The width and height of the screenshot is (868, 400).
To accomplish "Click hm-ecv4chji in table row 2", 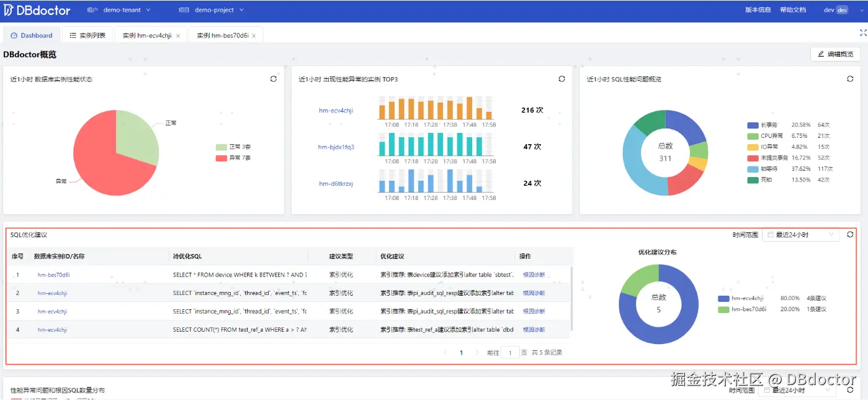I will click(x=53, y=293).
